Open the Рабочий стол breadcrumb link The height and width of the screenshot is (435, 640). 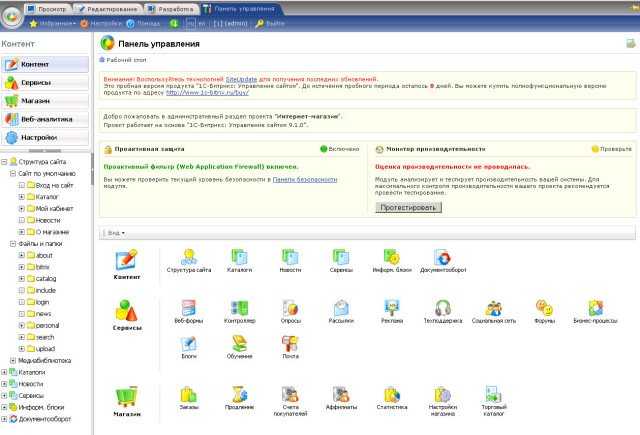coord(123,60)
